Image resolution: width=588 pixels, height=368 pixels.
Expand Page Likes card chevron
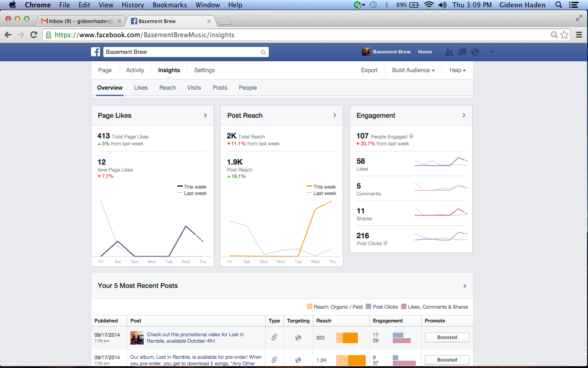click(x=205, y=115)
